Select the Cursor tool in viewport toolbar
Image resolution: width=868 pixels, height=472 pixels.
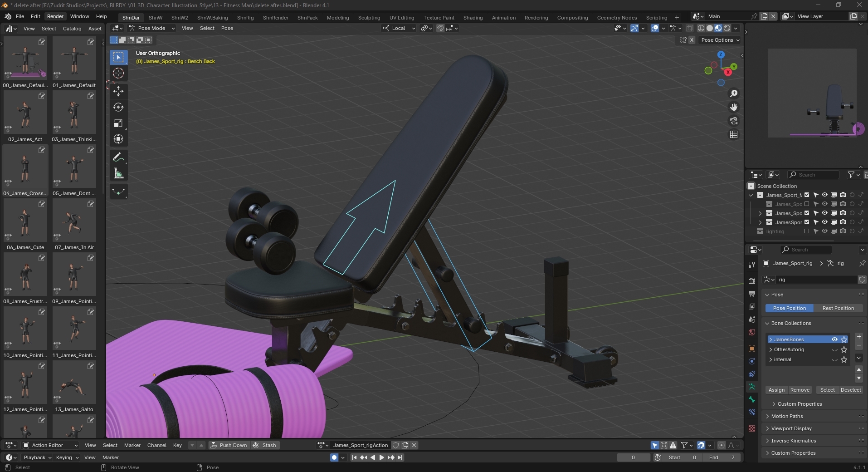point(118,73)
